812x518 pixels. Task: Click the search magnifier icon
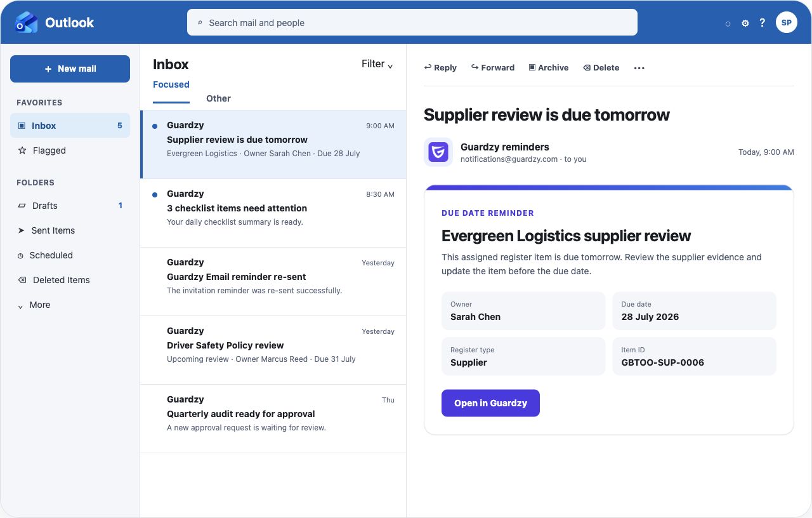(200, 23)
